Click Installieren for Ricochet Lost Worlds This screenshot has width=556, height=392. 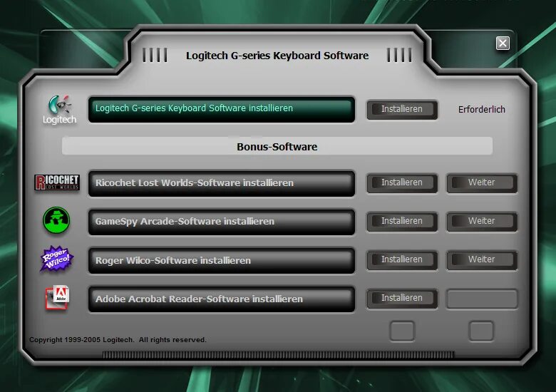pyautogui.click(x=402, y=183)
